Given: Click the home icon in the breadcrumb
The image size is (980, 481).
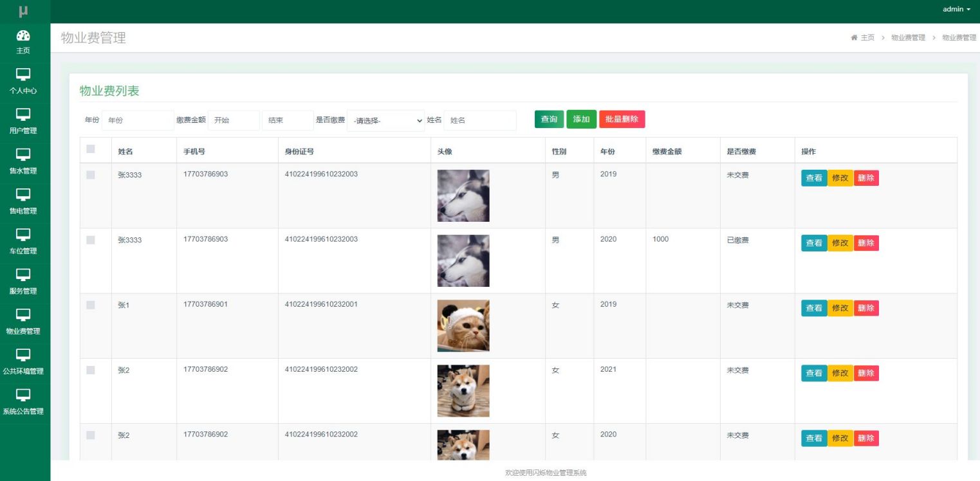Looking at the screenshot, I should 855,38.
